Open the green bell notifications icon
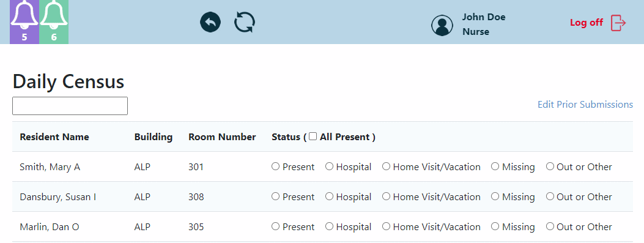644x243 pixels. (x=54, y=22)
